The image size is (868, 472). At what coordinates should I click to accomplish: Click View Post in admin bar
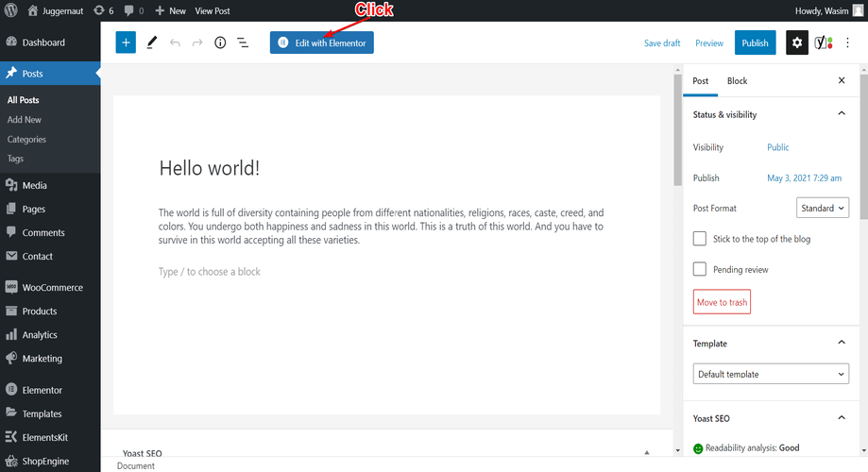[212, 10]
